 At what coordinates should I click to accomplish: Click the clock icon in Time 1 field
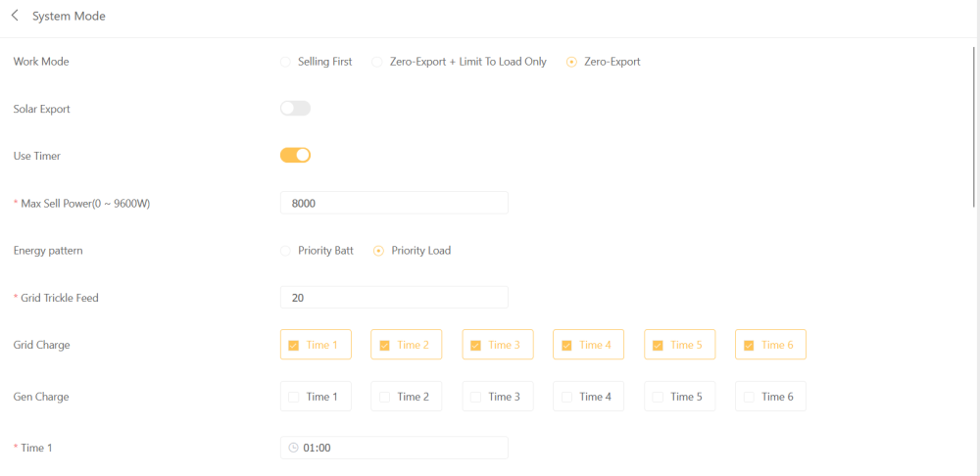click(293, 448)
